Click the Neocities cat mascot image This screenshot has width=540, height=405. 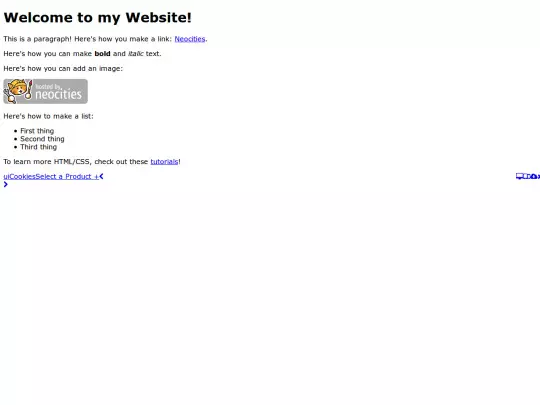[x=18, y=91]
